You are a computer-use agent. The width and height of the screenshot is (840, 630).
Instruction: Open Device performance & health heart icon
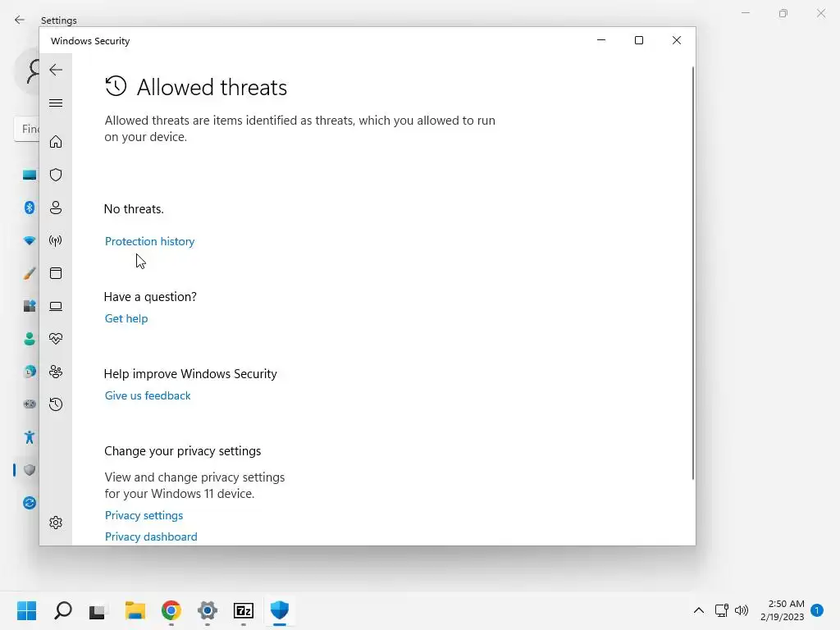[x=56, y=339]
